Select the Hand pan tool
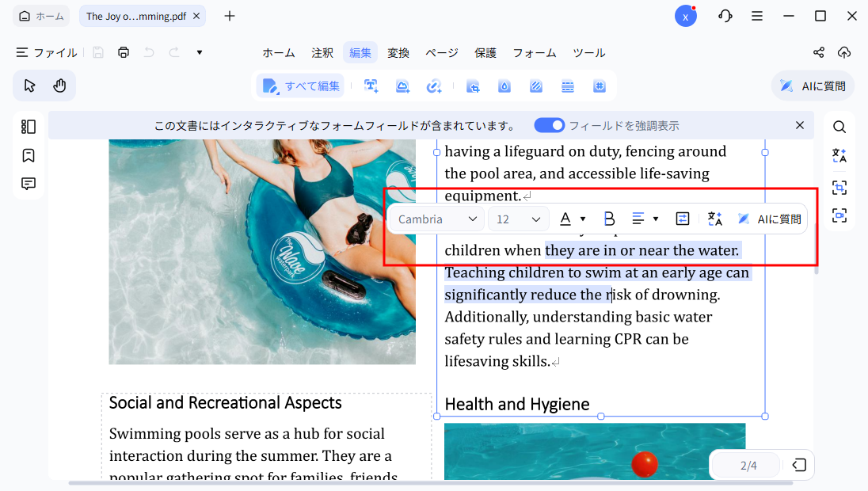This screenshot has width=868, height=491. point(59,86)
